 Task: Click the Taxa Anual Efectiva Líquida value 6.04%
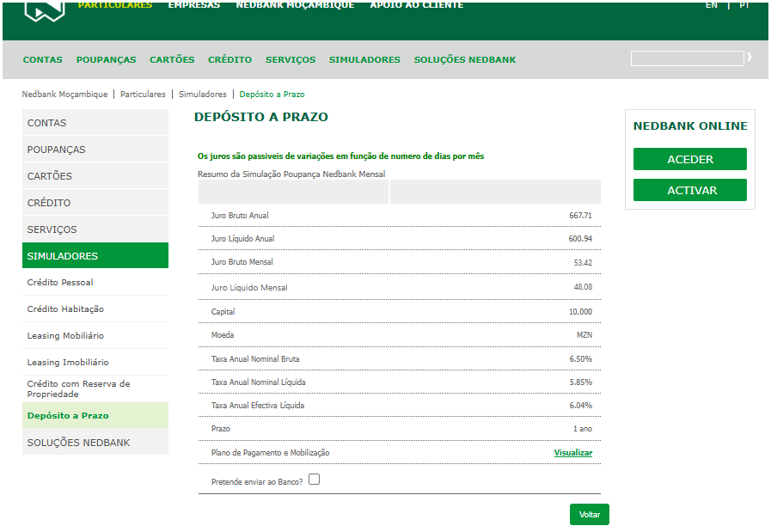pos(581,405)
